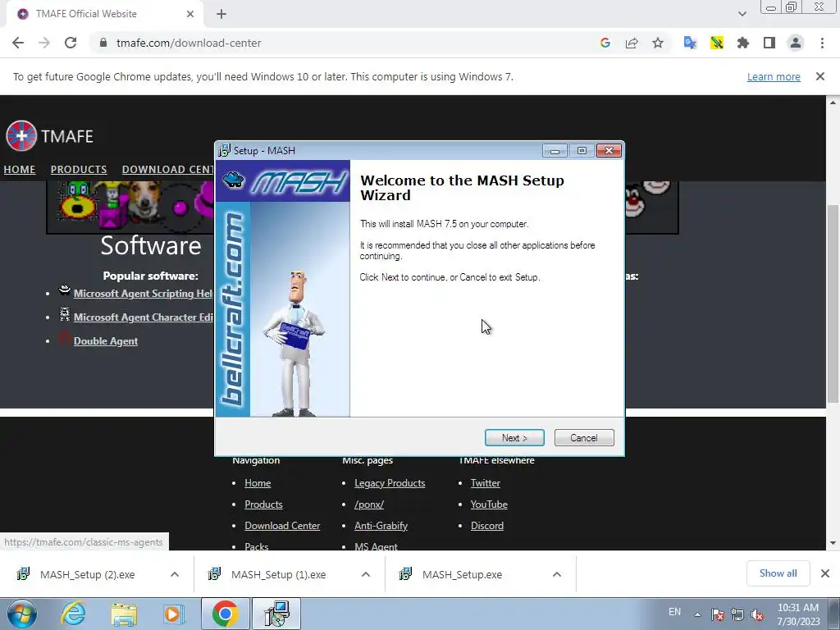The width and height of the screenshot is (840, 630).
Task: Open the MASH_Setup (2).exe download
Action: point(85,574)
